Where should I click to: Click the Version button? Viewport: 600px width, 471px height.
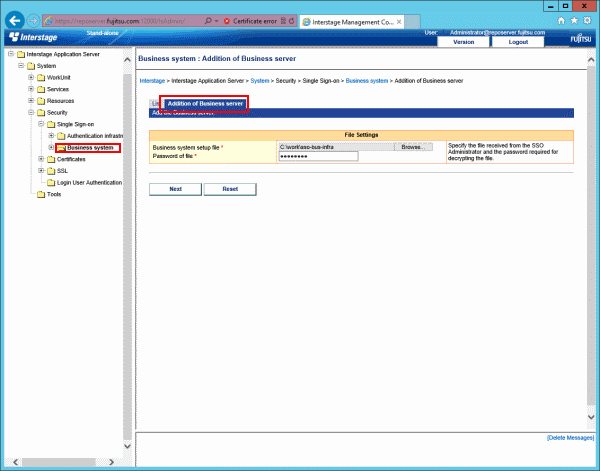[463, 42]
